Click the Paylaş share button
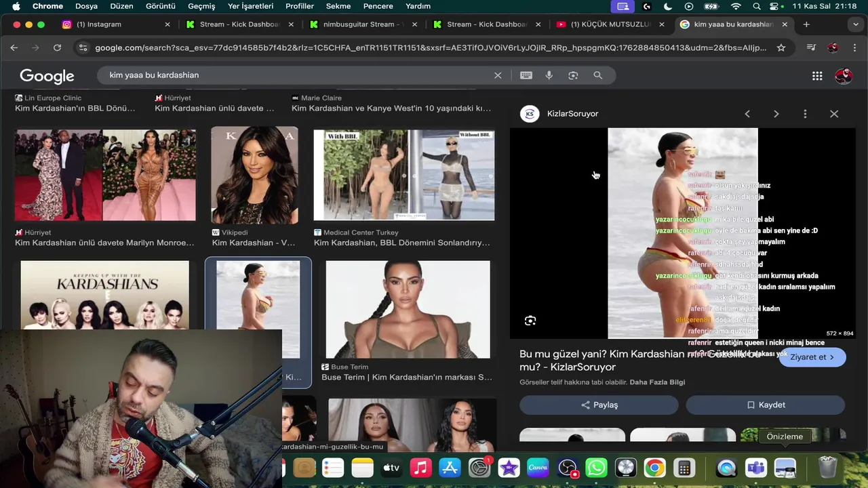 599,405
